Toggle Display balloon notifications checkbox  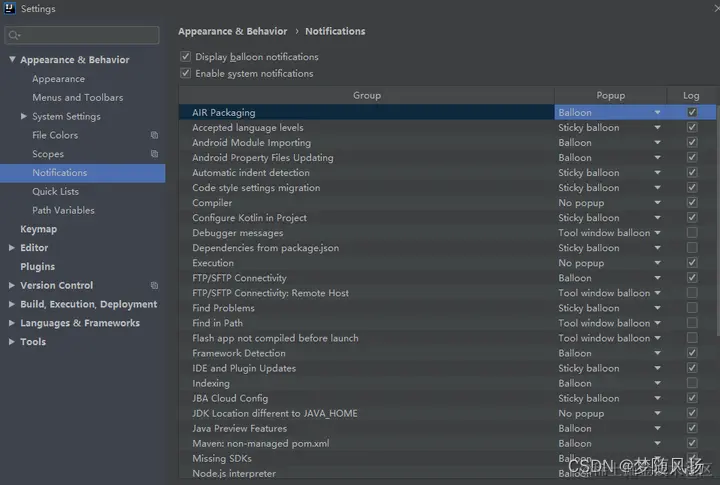pyautogui.click(x=186, y=56)
